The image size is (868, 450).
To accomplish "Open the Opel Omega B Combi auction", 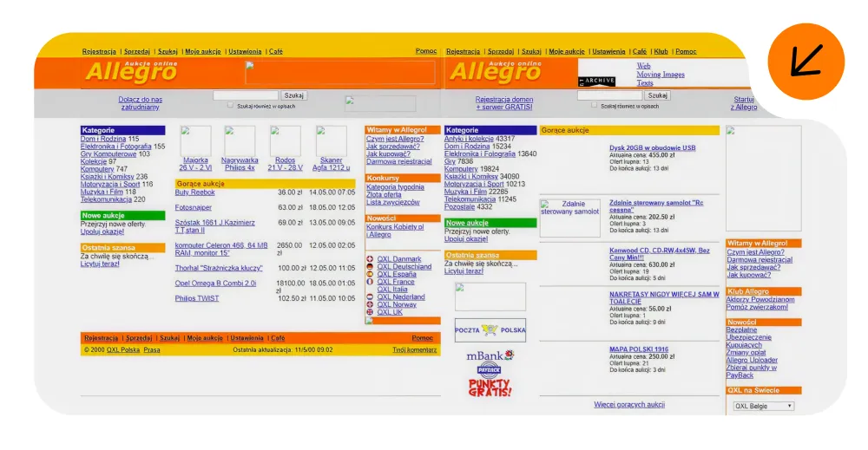I will pyautogui.click(x=215, y=283).
